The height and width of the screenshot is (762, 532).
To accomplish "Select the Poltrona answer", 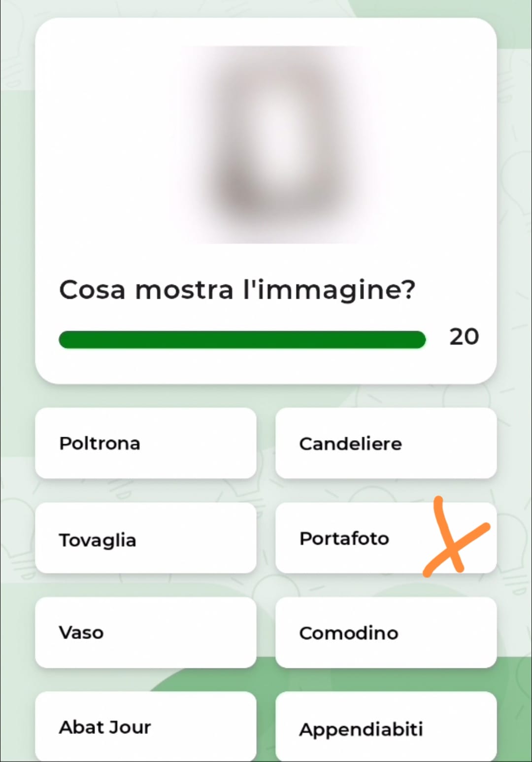I will (145, 443).
